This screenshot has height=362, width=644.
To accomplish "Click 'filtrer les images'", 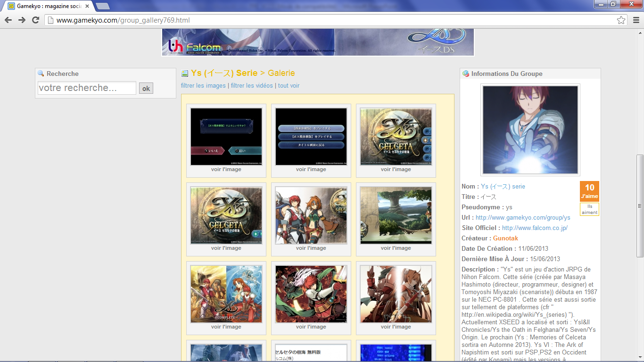I will click(203, 86).
